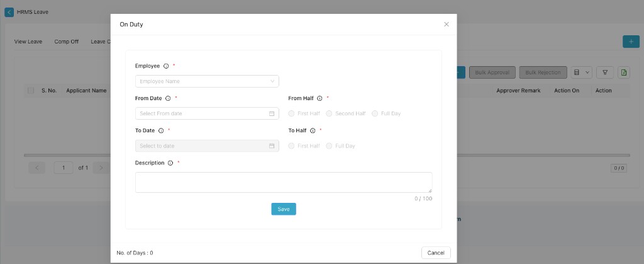
Task: Click the info icon next to Description
Action: tap(170, 163)
